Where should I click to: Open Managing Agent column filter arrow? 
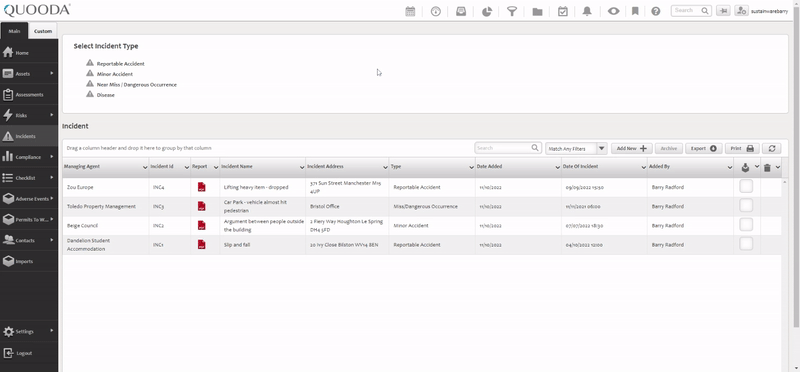[145, 167]
